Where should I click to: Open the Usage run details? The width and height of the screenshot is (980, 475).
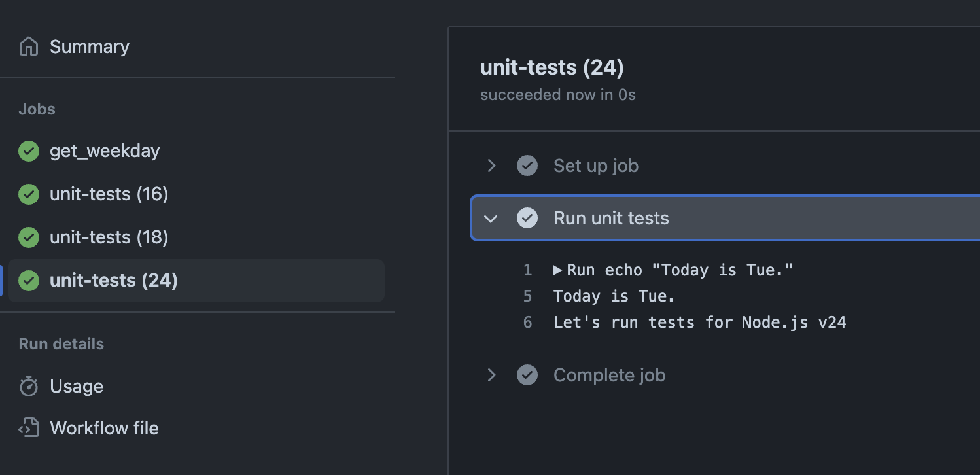point(77,387)
